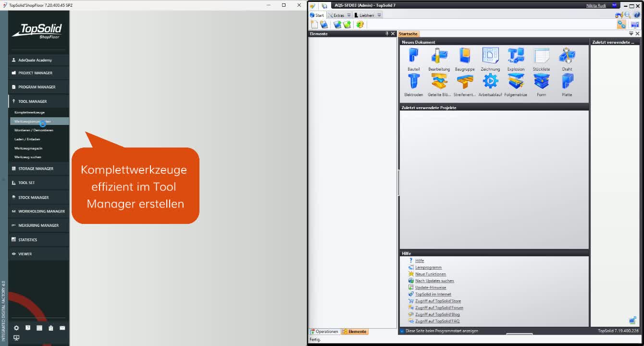Viewport: 644px width, 346px height.
Task: Click the second green arrow toolbar icon
Action: 347,25
